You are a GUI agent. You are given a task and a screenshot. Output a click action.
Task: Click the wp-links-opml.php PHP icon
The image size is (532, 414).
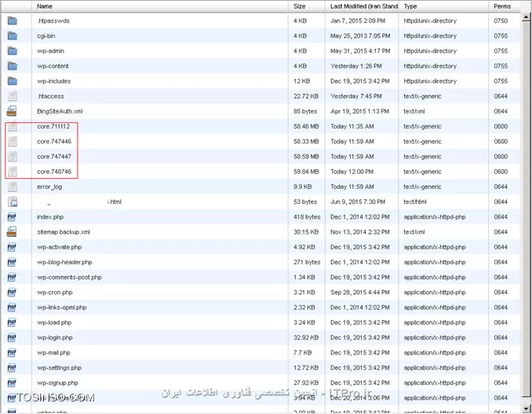point(12,307)
